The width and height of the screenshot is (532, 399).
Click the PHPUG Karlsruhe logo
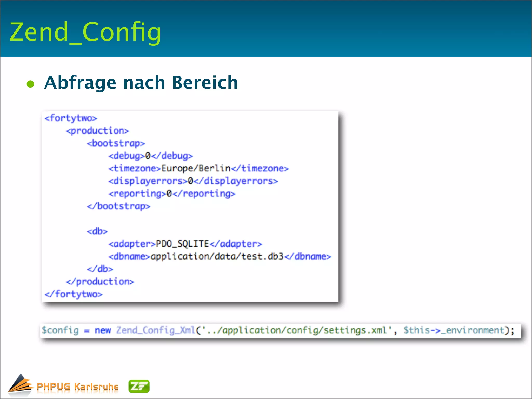(63, 385)
